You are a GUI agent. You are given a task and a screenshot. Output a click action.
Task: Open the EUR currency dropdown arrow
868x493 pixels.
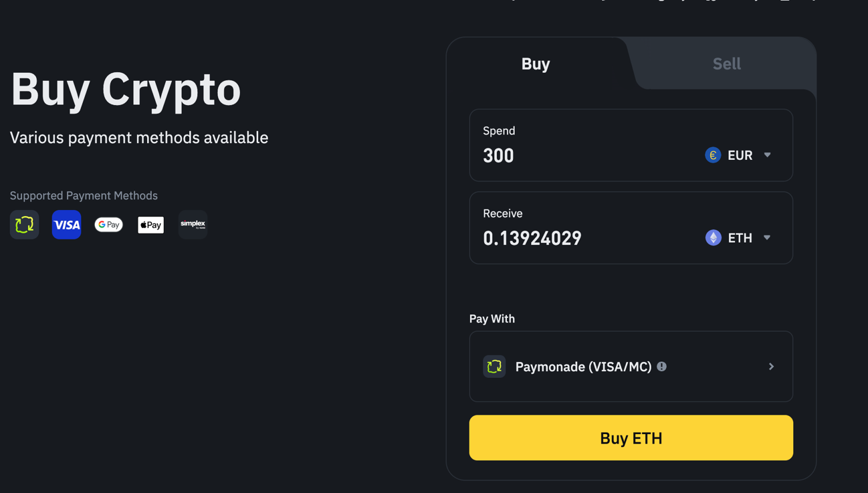768,155
